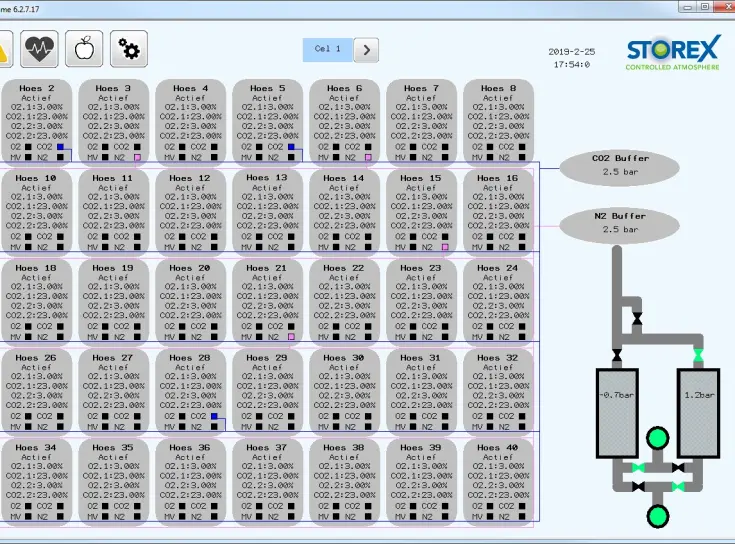The height and width of the screenshot is (544, 735).
Task: Click black valve above the -0.7bar tank
Action: pyautogui.click(x=617, y=357)
